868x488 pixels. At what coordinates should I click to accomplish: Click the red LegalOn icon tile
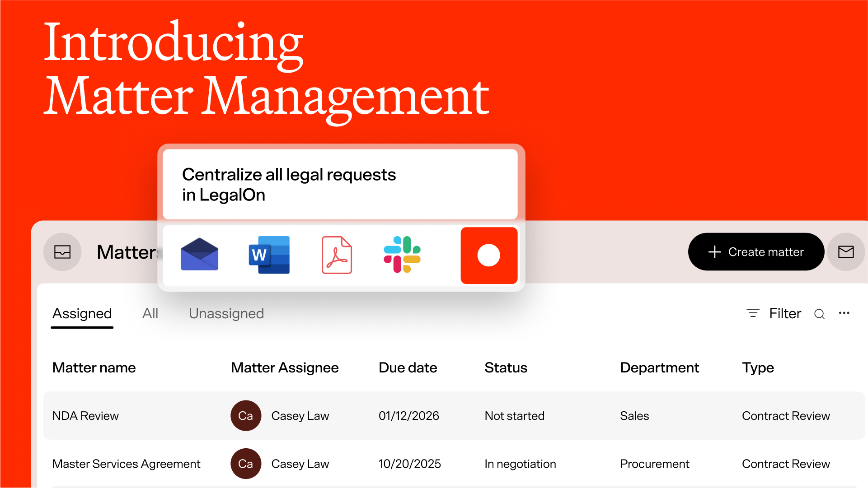(489, 256)
